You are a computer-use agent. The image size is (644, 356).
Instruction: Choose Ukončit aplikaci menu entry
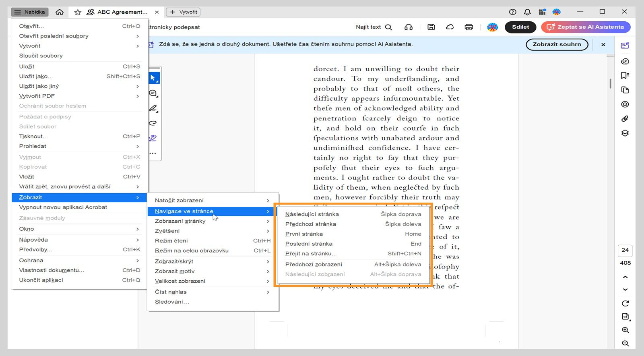tap(80, 280)
